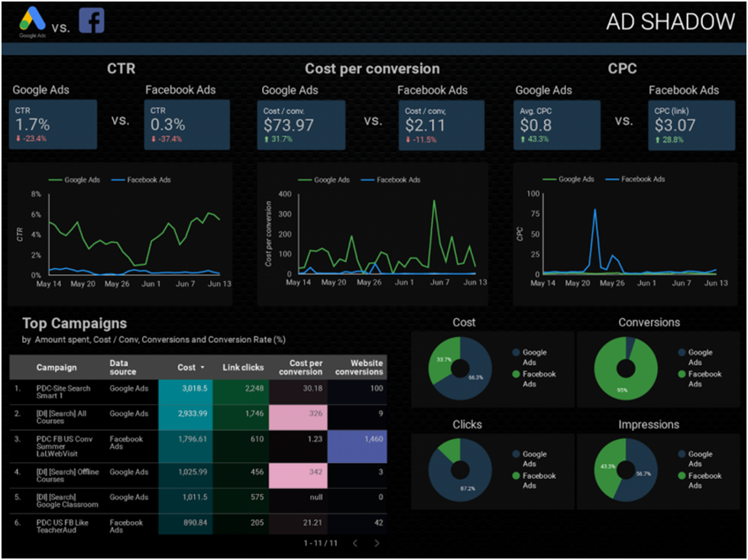Click cost value 3,018.5

[195, 388]
